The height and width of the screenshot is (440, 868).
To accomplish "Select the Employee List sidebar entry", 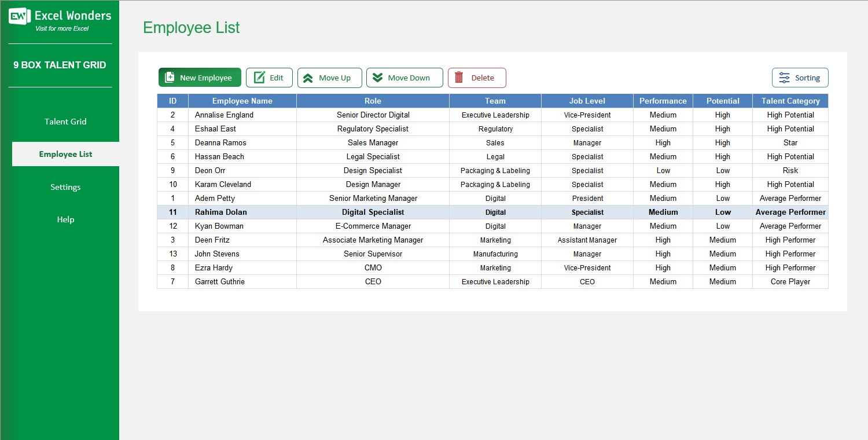I will (65, 154).
